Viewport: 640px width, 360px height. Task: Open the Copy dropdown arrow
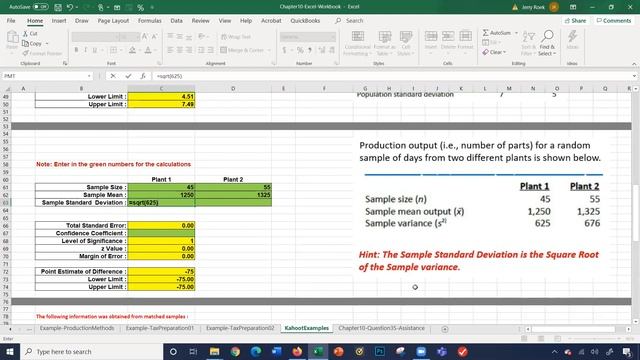pyautogui.click(x=47, y=44)
